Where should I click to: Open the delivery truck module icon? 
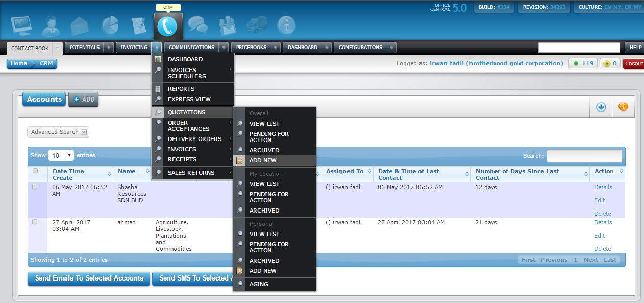[x=256, y=26]
